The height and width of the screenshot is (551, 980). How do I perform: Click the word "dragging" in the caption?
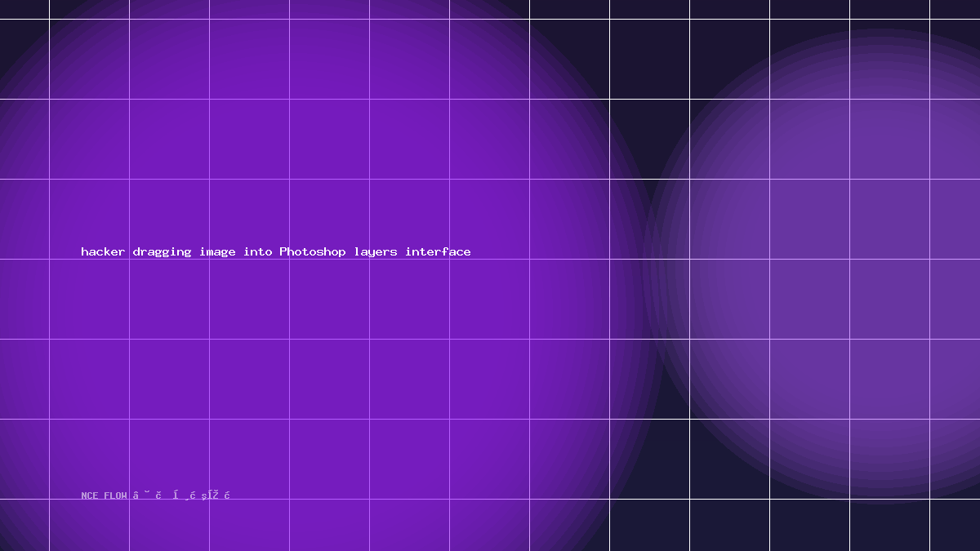162,251
